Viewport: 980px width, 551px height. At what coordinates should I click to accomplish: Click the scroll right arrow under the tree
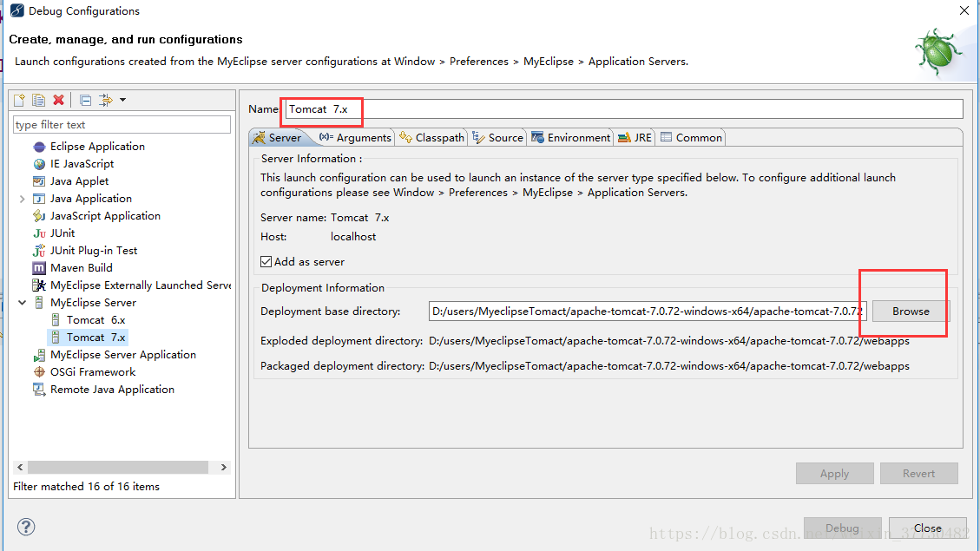point(224,468)
